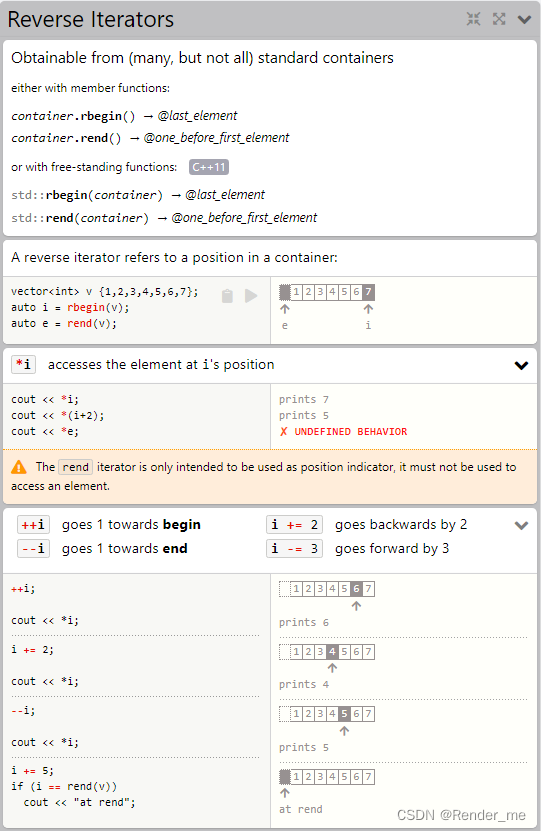Collapse the '*i accesses the element' section
This screenshot has height=831, width=541.
pyautogui.click(x=521, y=365)
